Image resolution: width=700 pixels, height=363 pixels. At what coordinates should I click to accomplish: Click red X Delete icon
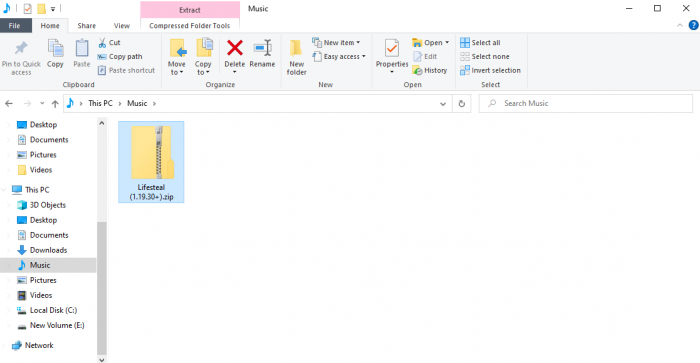click(x=235, y=48)
